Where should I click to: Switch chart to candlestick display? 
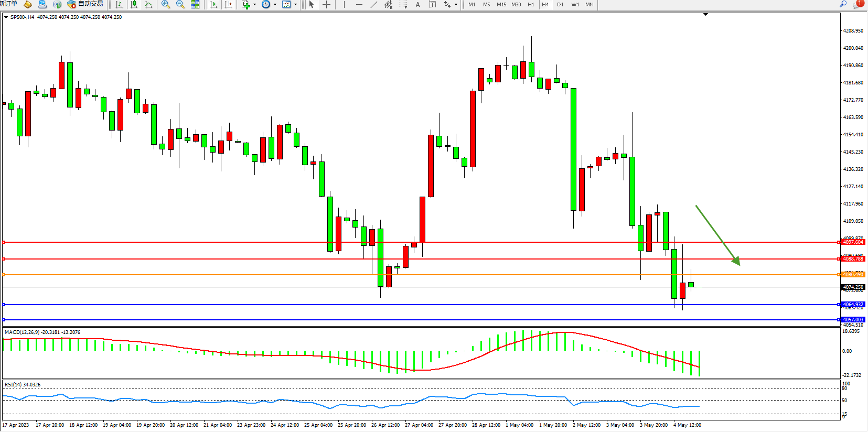click(134, 5)
